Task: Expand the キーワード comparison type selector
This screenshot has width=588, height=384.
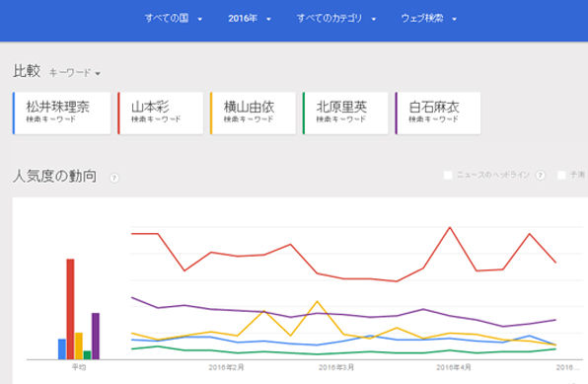Action: click(x=75, y=73)
